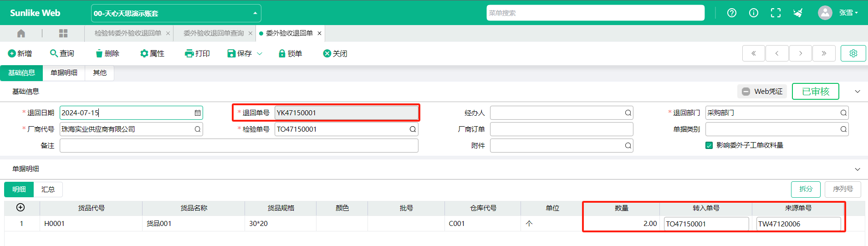Collapse the 基础信息 section chevron
The height and width of the screenshot is (246, 868).
point(858,92)
